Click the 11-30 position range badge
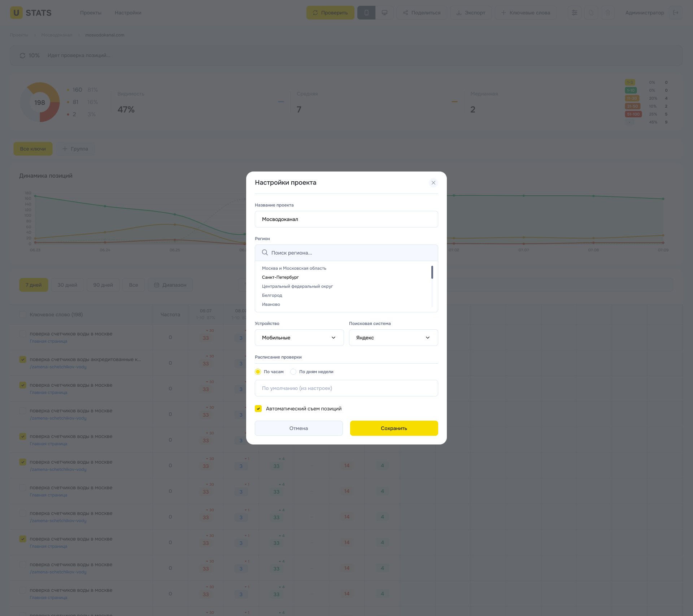The height and width of the screenshot is (616, 693). 632,98
